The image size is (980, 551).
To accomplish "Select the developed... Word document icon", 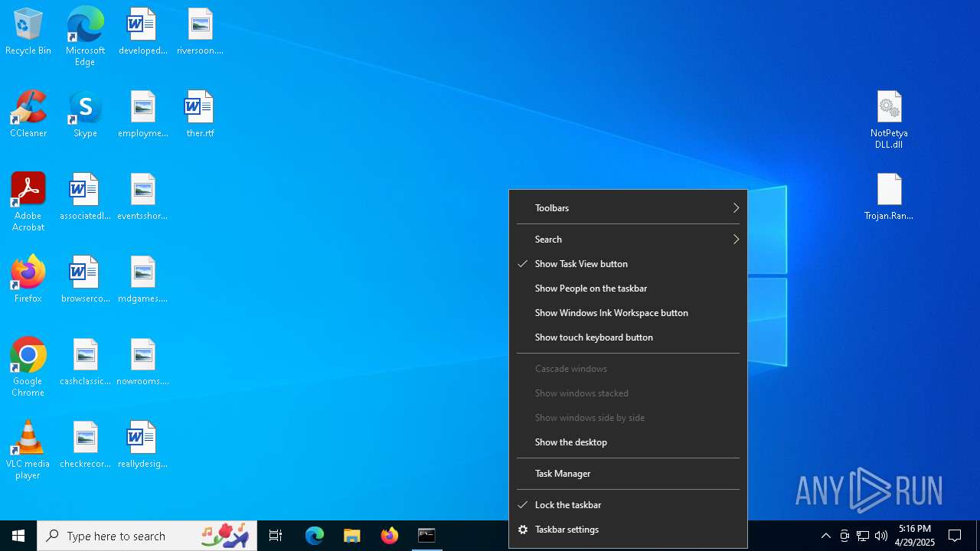I will [142, 32].
